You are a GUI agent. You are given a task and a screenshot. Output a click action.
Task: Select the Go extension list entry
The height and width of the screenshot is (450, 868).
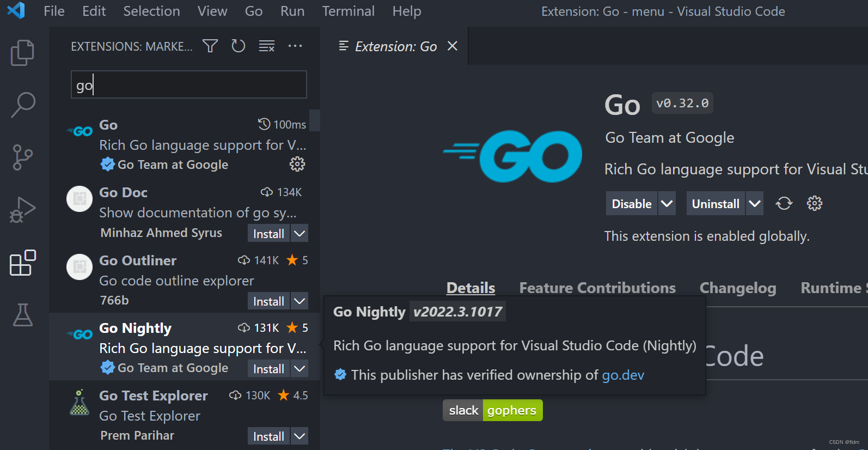tap(185, 144)
